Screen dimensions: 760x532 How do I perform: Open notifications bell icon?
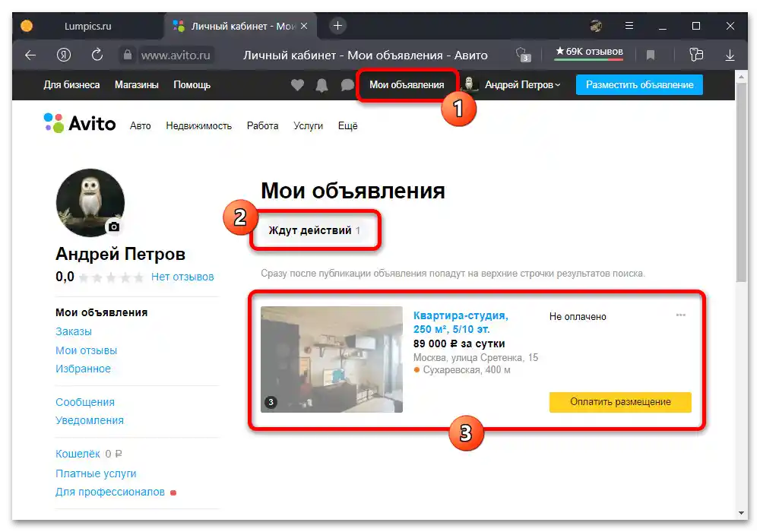(321, 85)
